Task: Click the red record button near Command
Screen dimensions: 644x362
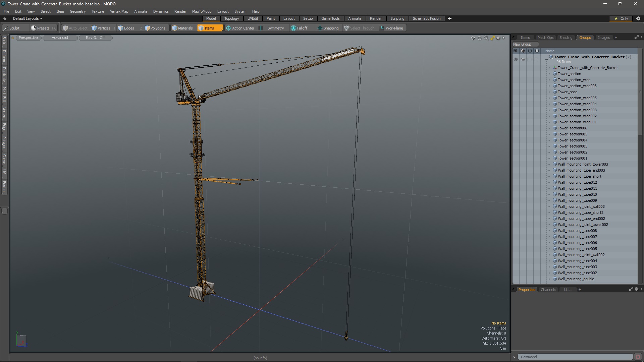Action: (x=638, y=357)
